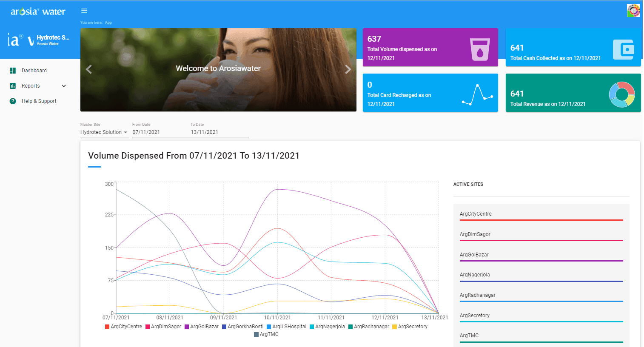
Task: Click the To Date field
Action: [x=219, y=132]
